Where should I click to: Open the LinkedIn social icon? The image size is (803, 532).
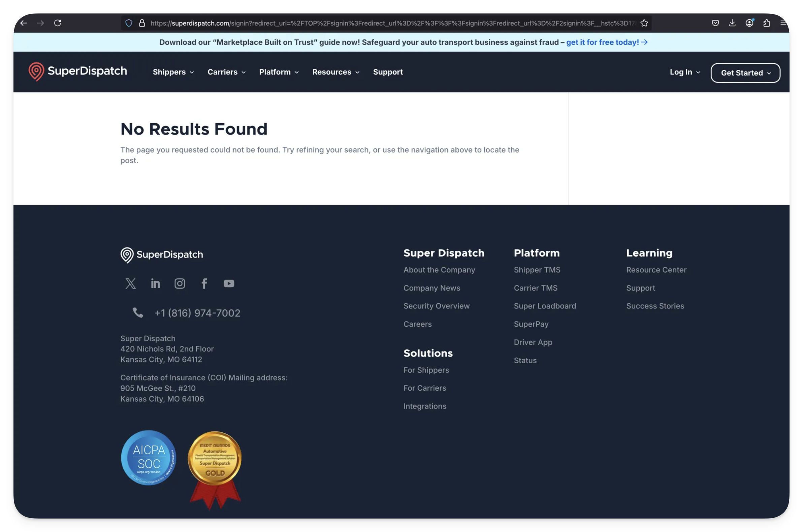155,283
